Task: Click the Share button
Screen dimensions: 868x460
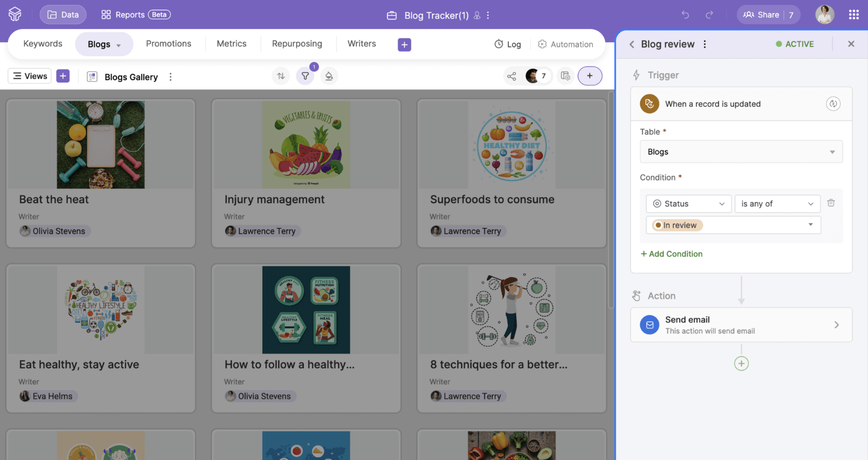Action: (x=761, y=15)
